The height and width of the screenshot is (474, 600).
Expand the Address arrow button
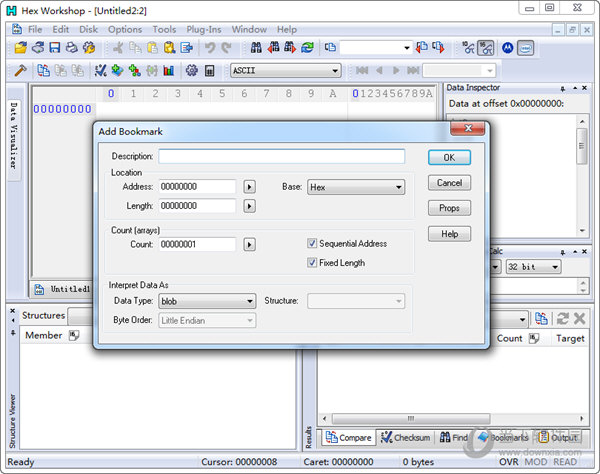[249, 187]
